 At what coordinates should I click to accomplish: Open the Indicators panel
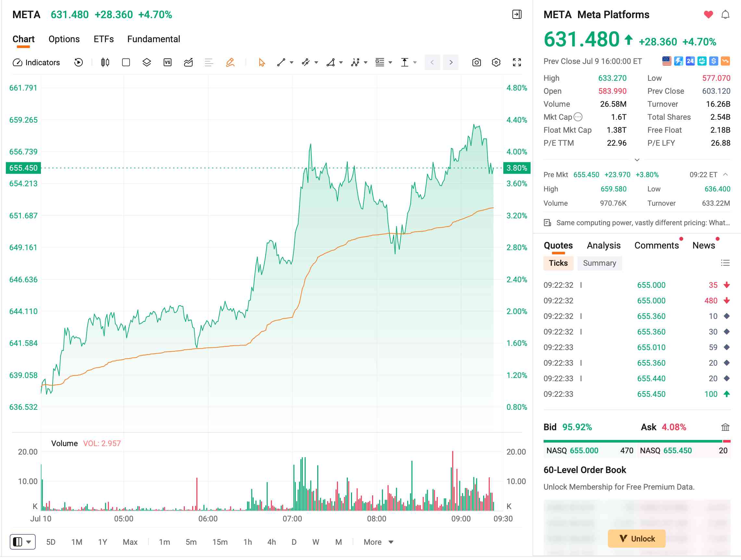(36, 63)
